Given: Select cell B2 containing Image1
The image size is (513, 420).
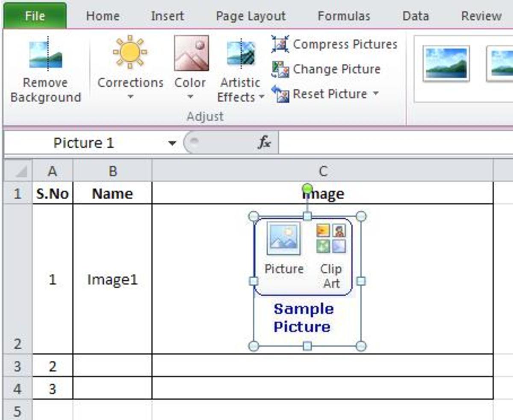Looking at the screenshot, I should click(x=112, y=279).
